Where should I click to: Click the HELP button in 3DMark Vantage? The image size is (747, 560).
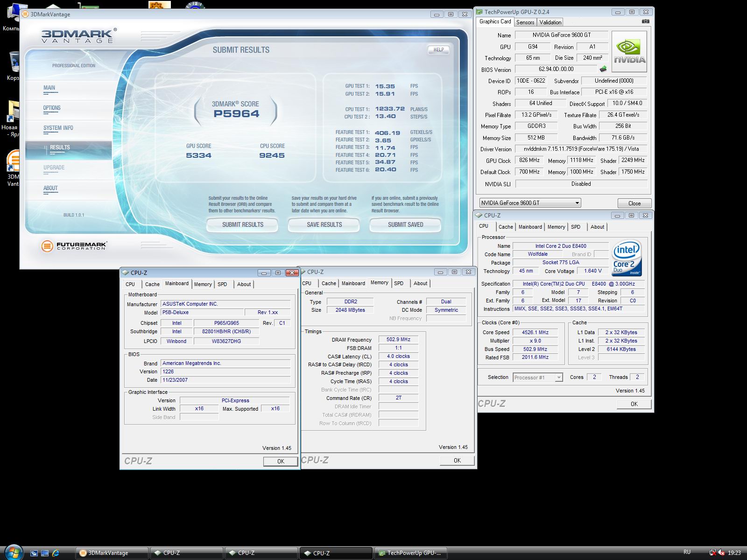438,49
